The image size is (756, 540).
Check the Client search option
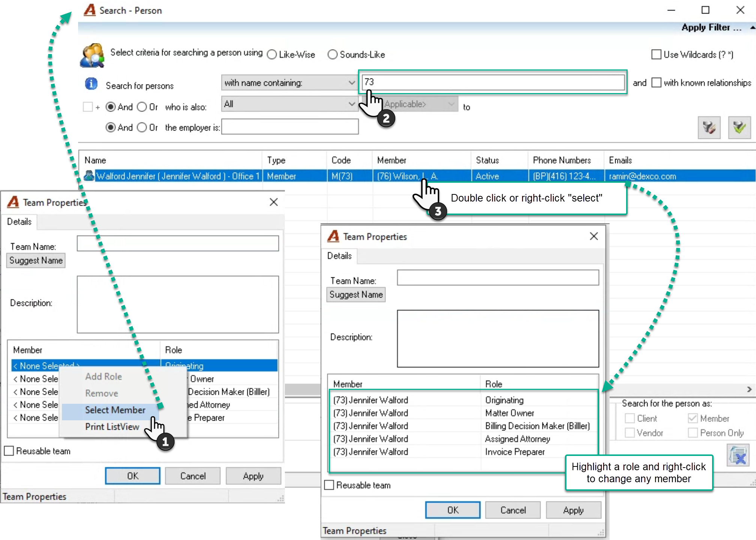tap(629, 418)
